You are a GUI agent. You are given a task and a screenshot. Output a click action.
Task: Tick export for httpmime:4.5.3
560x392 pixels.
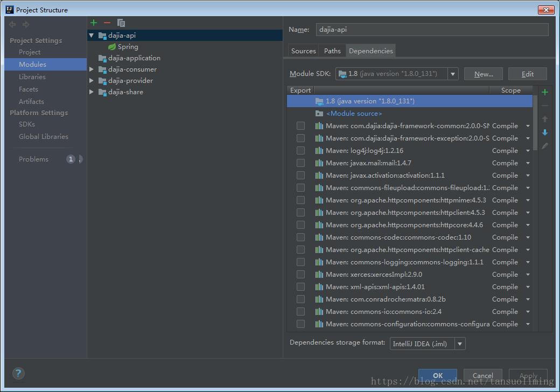(x=300, y=200)
